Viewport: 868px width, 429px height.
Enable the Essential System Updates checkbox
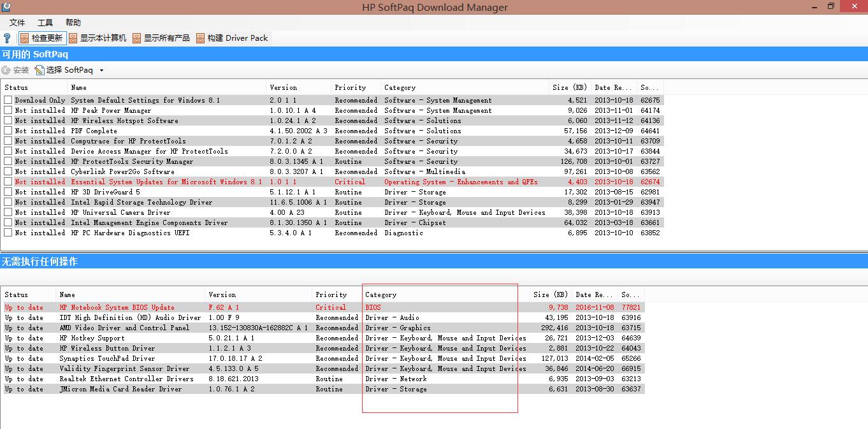8,182
